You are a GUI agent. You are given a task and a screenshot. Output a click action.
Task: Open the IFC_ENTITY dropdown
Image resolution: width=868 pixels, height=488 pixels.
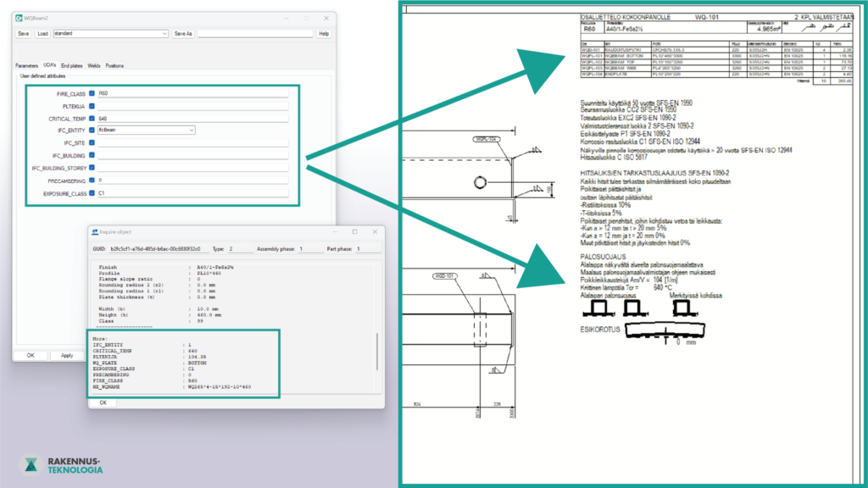coord(192,130)
